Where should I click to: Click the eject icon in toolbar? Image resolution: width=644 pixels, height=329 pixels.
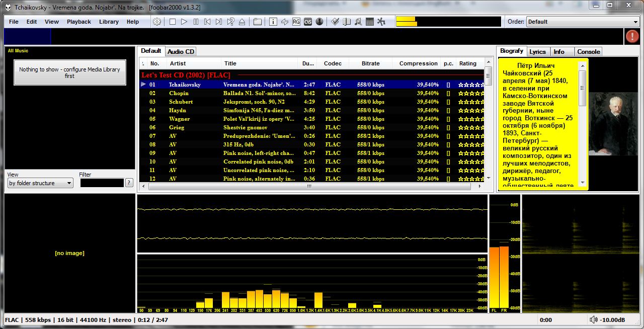point(242,22)
